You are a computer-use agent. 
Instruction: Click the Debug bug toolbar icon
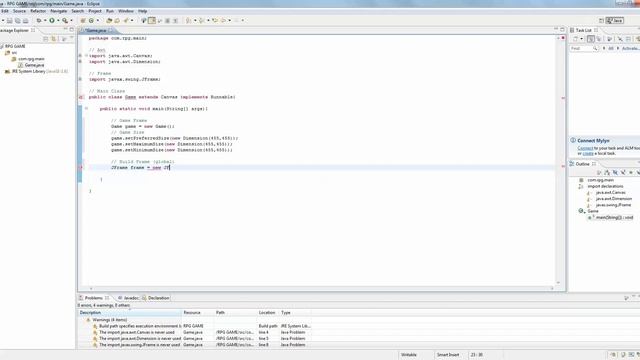(x=39, y=20)
